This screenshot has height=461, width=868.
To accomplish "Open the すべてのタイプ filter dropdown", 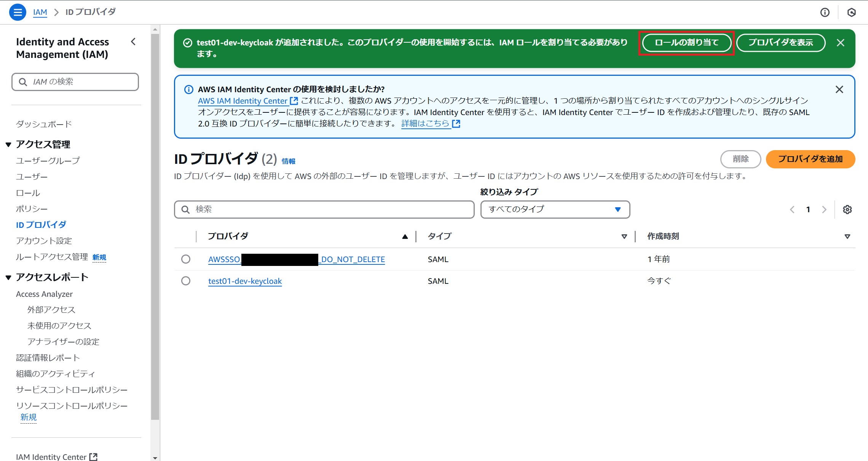I will pyautogui.click(x=554, y=209).
